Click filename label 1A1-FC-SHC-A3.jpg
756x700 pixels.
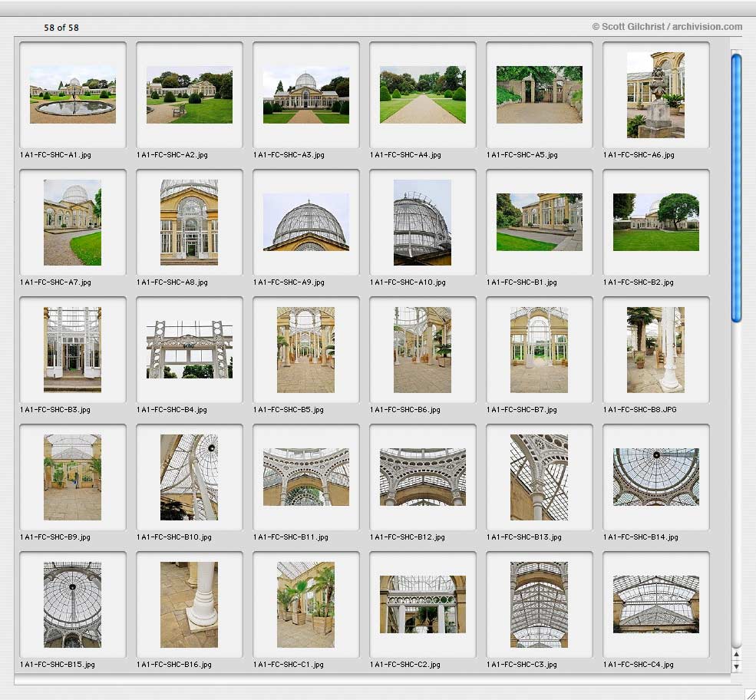pyautogui.click(x=289, y=155)
